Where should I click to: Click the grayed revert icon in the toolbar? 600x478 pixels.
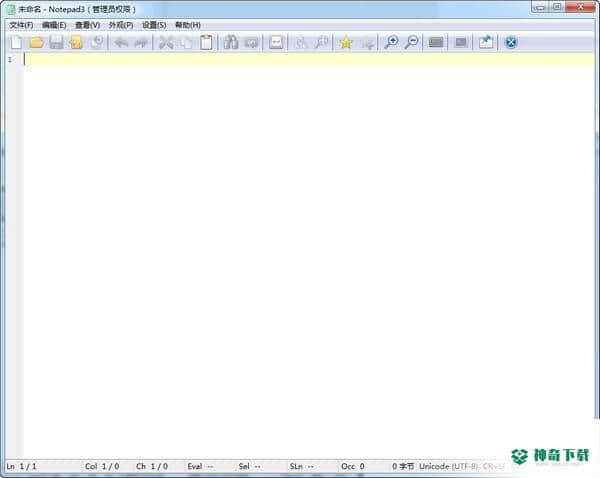point(98,42)
